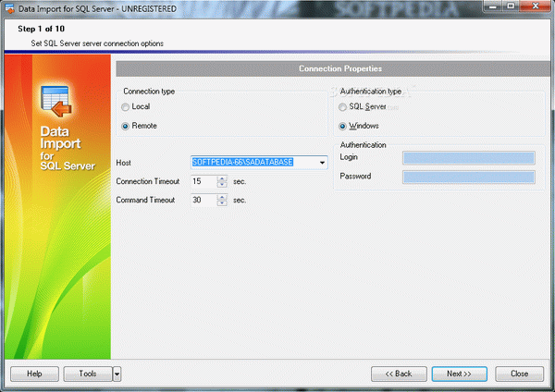555x392 pixels.
Task: Click the Data Import table logo in sidebar
Action: [x=55, y=101]
